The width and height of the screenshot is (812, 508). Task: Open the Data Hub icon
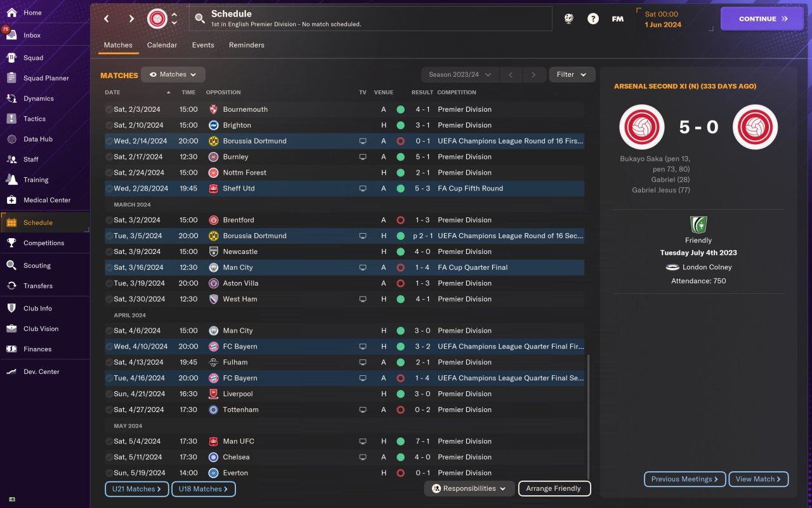(11, 139)
